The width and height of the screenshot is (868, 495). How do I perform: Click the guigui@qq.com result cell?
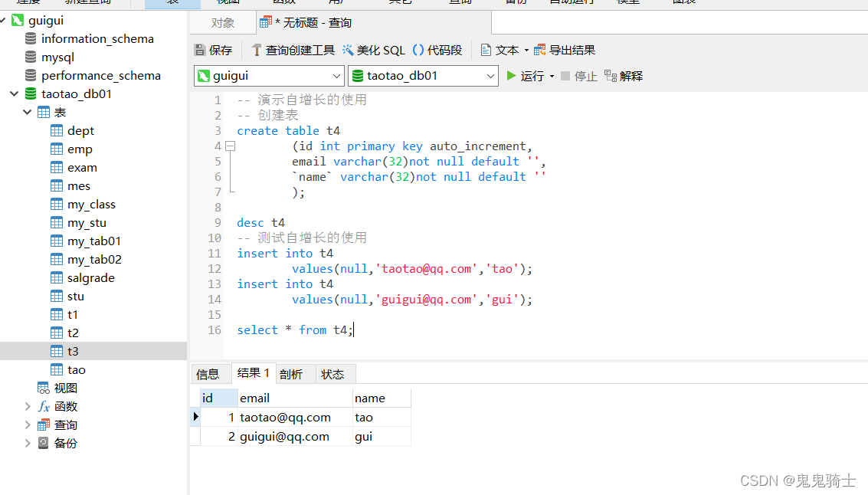coord(294,436)
